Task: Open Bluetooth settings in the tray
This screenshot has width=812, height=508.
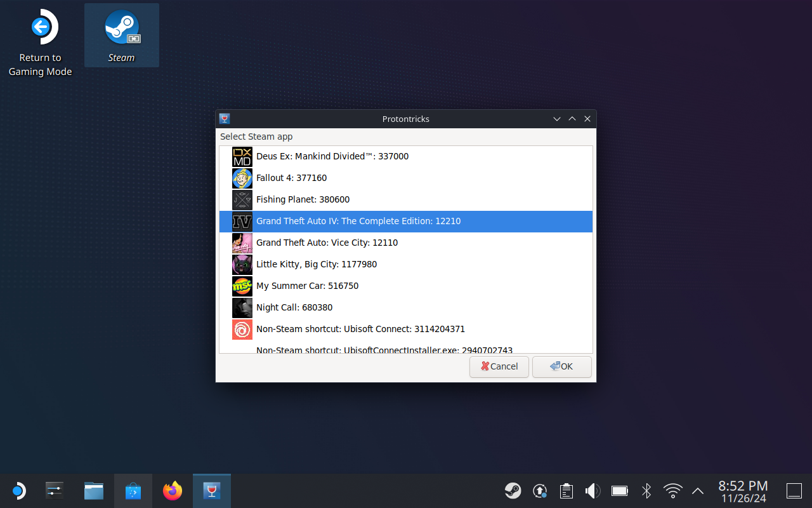Action: tap(646, 491)
